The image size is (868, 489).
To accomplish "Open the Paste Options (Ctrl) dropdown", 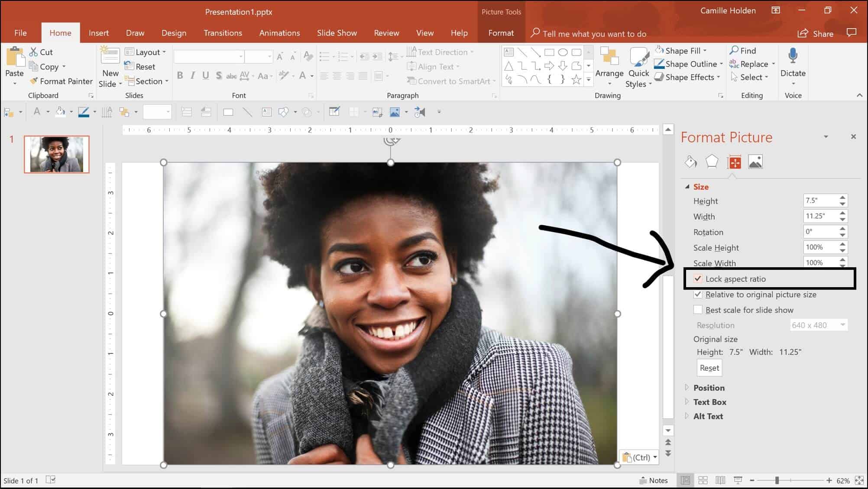I will click(x=640, y=457).
